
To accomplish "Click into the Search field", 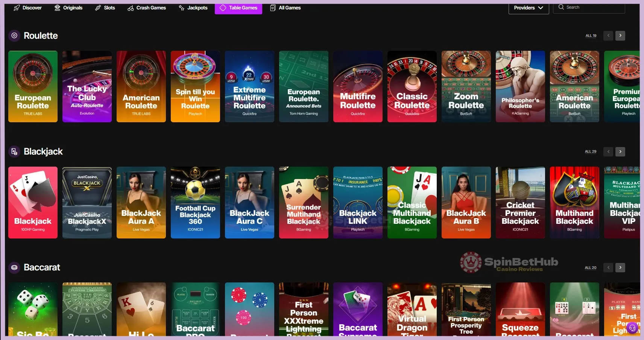I will click(x=589, y=8).
